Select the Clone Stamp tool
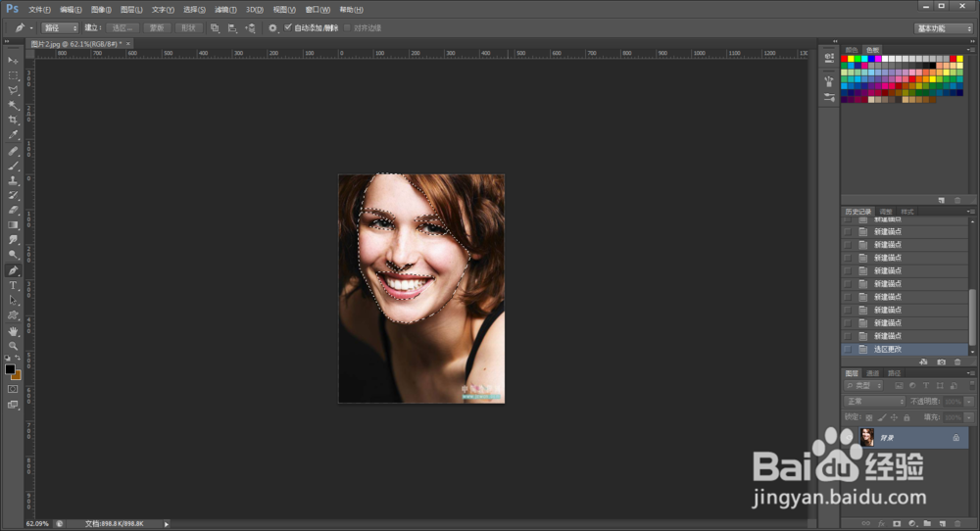The image size is (980, 531). [x=13, y=180]
